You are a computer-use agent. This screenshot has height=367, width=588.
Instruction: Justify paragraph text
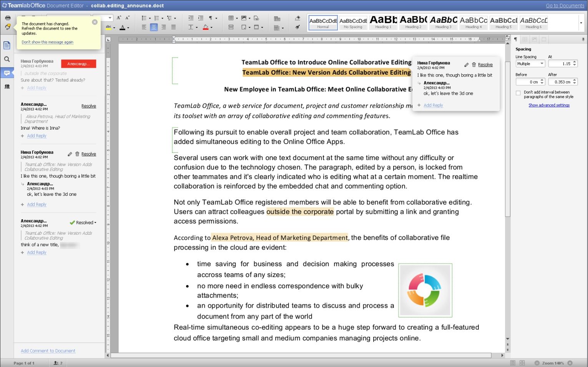click(173, 27)
